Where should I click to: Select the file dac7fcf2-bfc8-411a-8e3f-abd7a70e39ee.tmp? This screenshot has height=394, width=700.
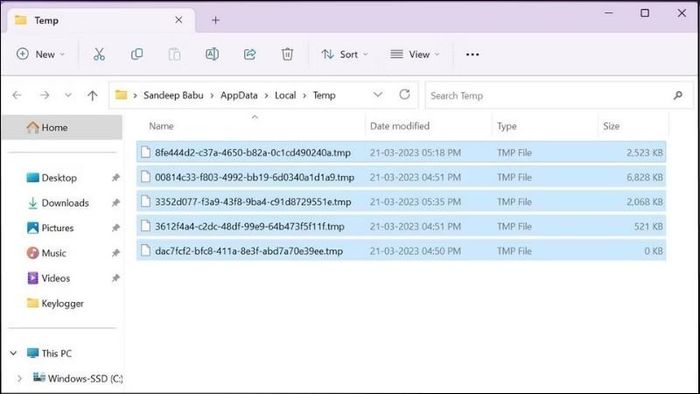pos(401,251)
